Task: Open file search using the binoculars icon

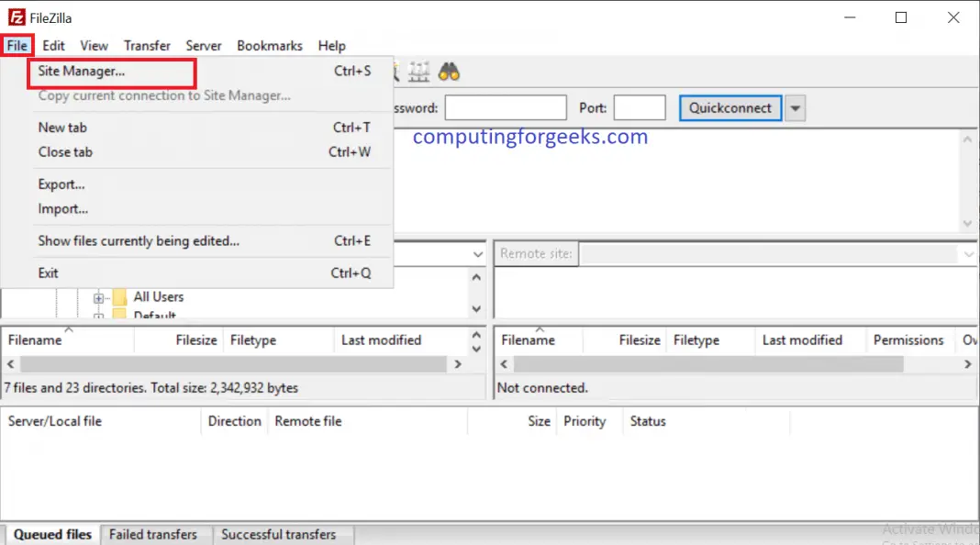Action: [x=448, y=71]
